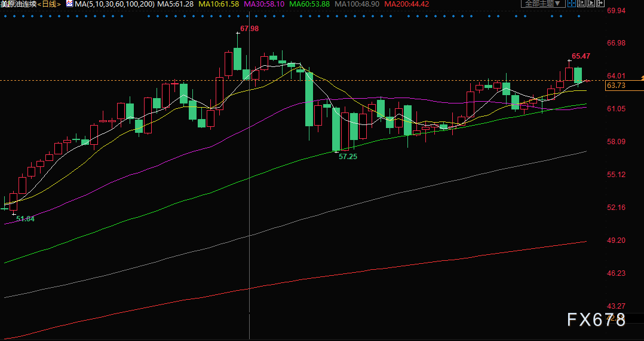The width and height of the screenshot is (644, 341).
Task: Click the 57.25 low price label
Action: [348, 157]
